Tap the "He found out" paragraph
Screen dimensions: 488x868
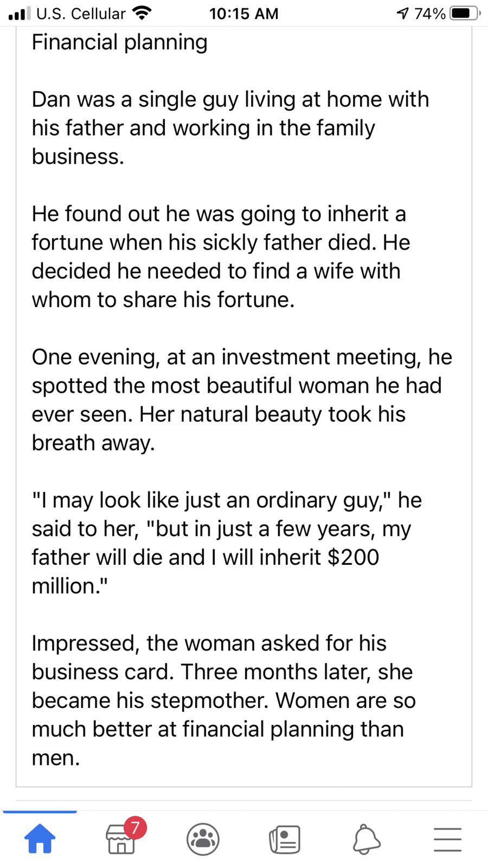tap(221, 257)
